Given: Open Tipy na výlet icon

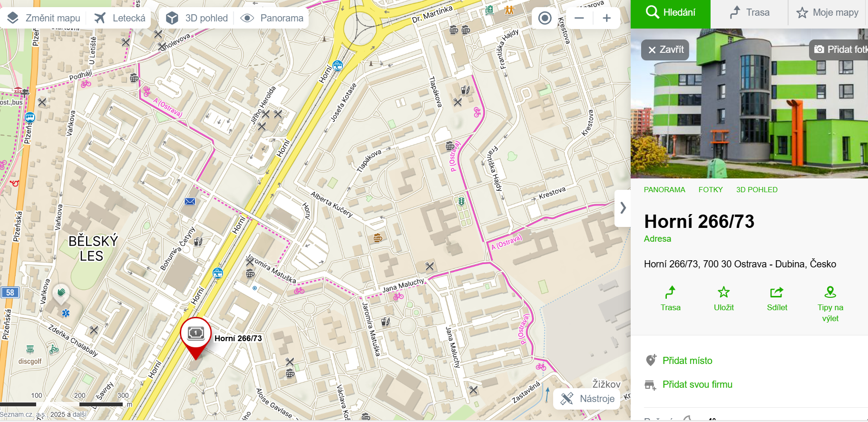Looking at the screenshot, I should (x=830, y=292).
